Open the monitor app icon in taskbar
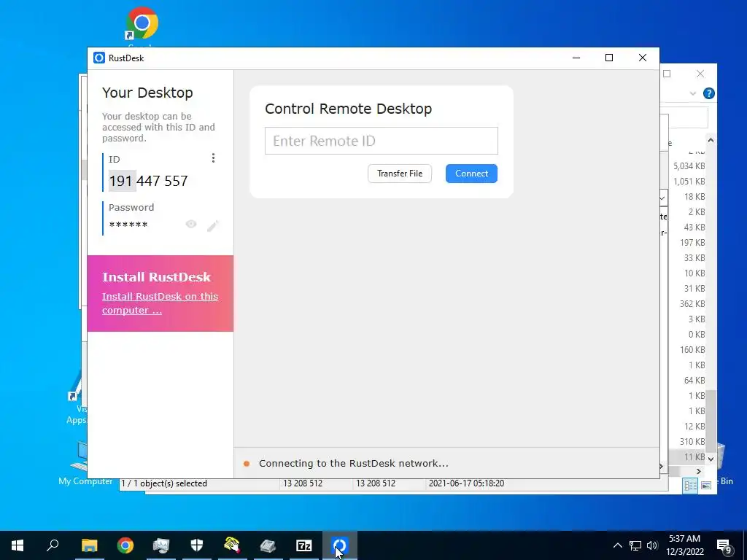 pyautogui.click(x=161, y=545)
